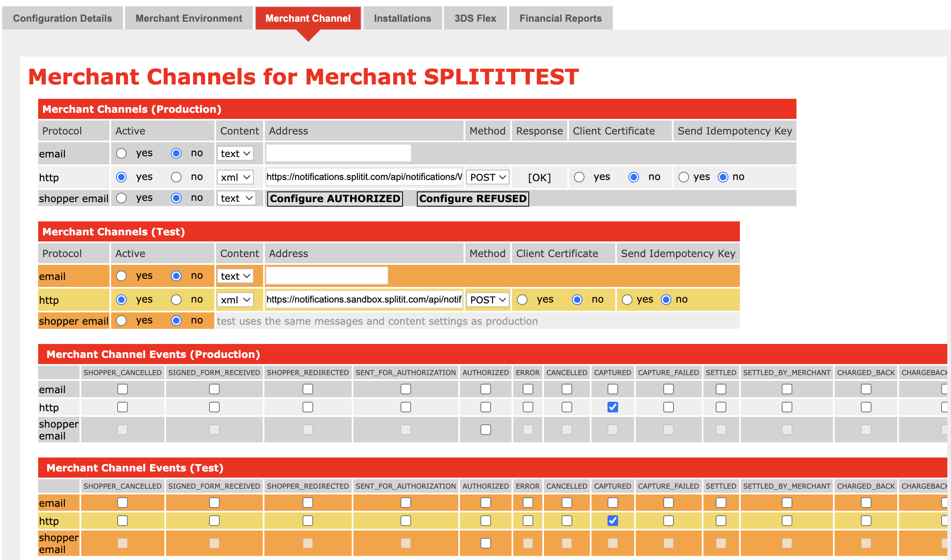Set test http active to no
This screenshot has height=560, width=951.
(x=176, y=300)
